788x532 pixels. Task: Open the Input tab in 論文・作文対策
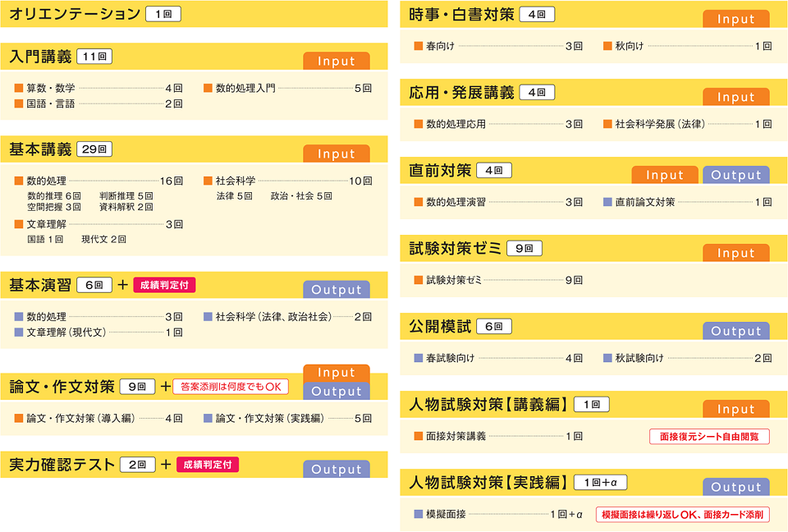click(337, 373)
